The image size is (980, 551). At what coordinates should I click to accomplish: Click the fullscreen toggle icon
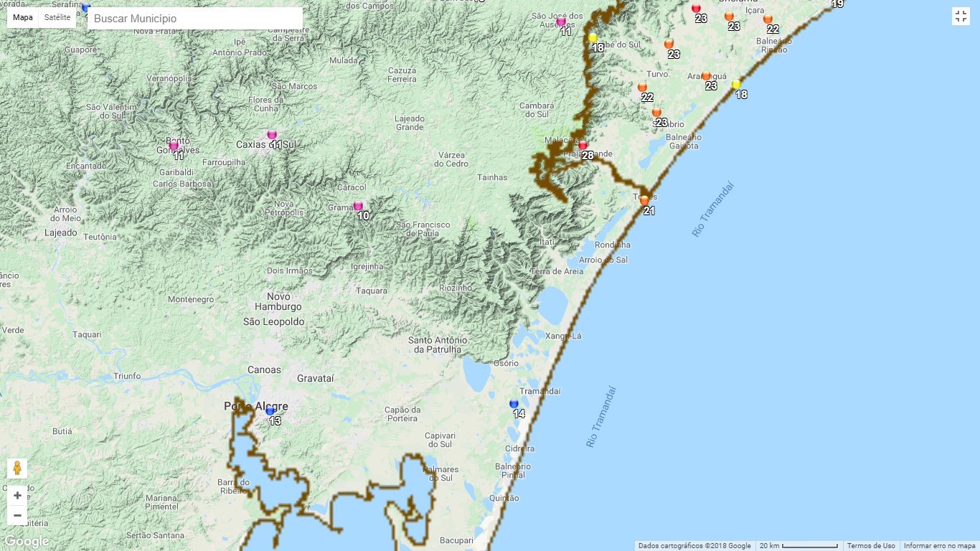pos(961,17)
